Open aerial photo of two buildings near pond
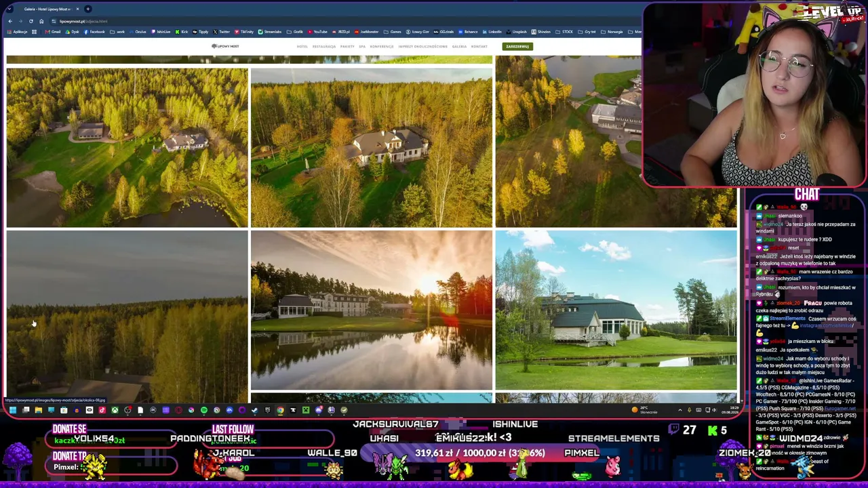This screenshot has width=868, height=488. (x=127, y=148)
